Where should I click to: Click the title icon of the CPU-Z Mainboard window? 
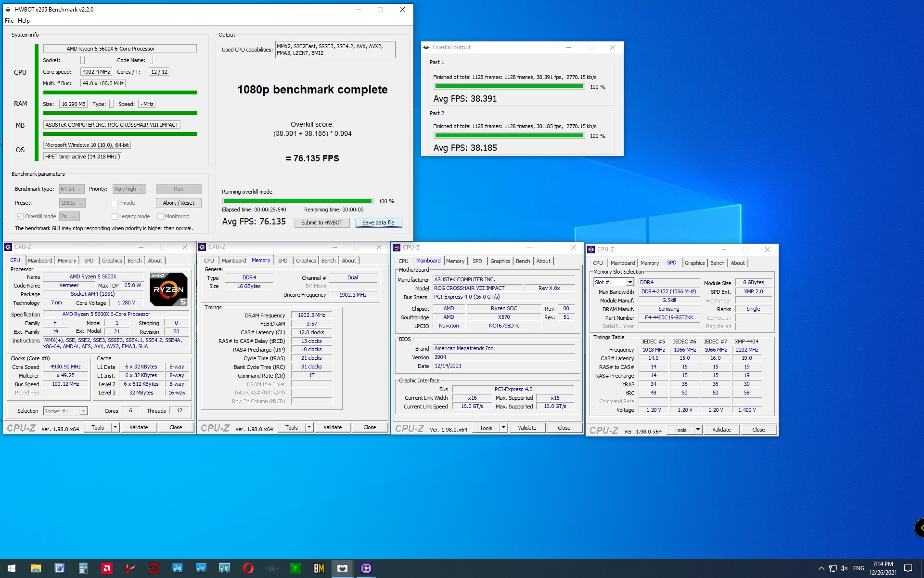(x=397, y=248)
